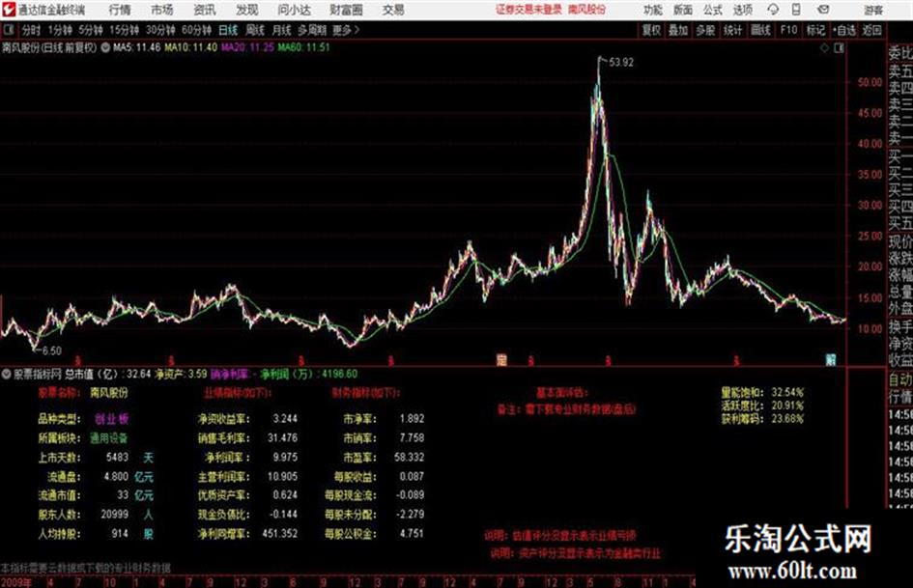
Task: Click the 净利同增率 value 451.352
Action: [280, 533]
